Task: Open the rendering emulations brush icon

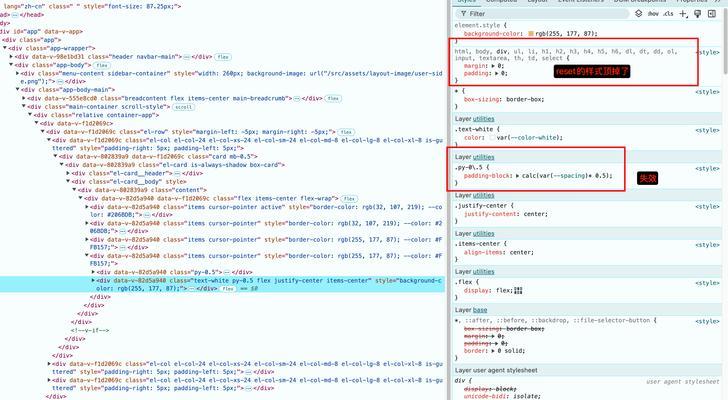Action: click(697, 14)
